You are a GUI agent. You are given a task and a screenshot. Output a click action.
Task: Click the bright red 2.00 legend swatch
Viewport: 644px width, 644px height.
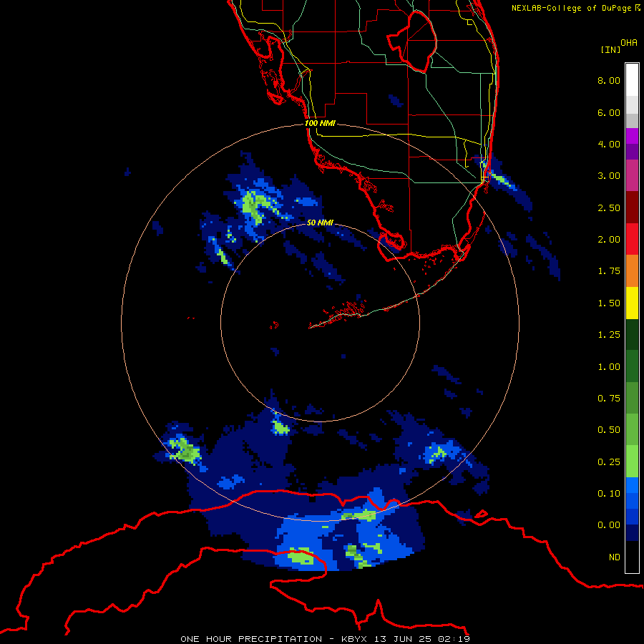click(x=632, y=239)
